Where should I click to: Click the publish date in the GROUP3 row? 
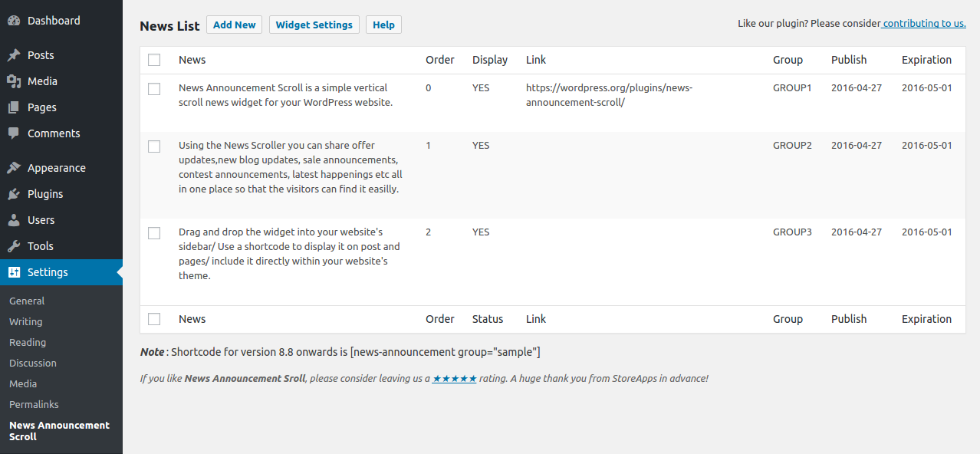[x=857, y=232]
